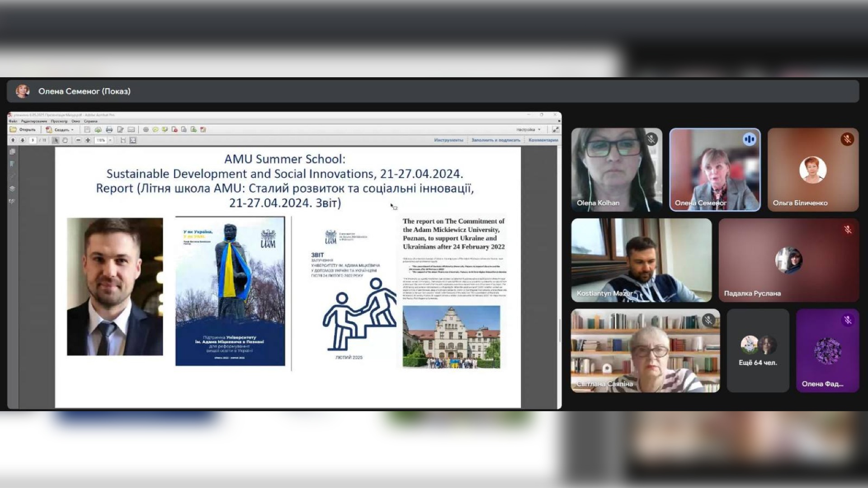This screenshot has width=868, height=488.
Task: Open the Справка menu
Action: (x=90, y=121)
